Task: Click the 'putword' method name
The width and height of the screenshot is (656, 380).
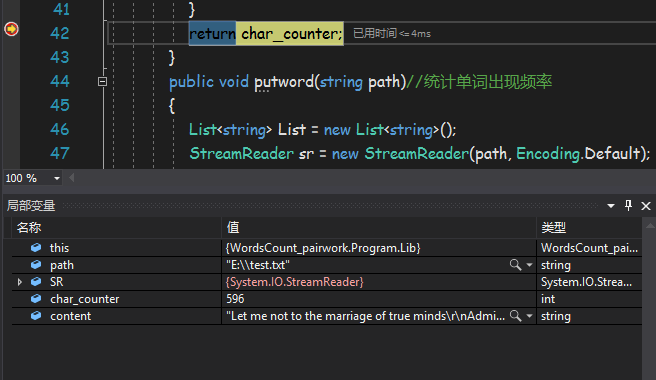Action: (284, 82)
